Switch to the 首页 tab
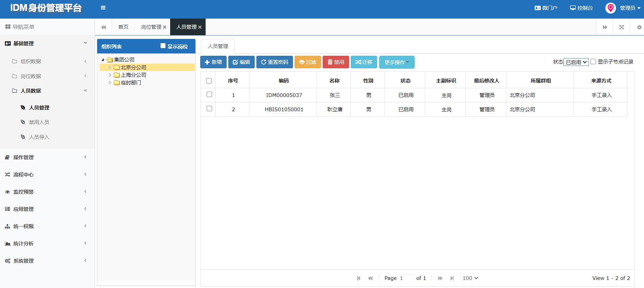 [123, 27]
